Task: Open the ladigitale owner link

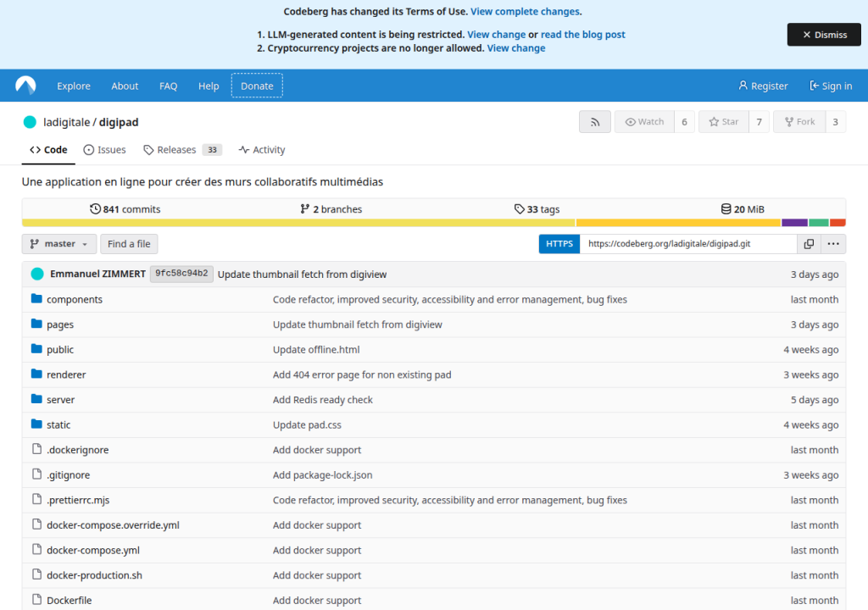Action: coord(66,122)
